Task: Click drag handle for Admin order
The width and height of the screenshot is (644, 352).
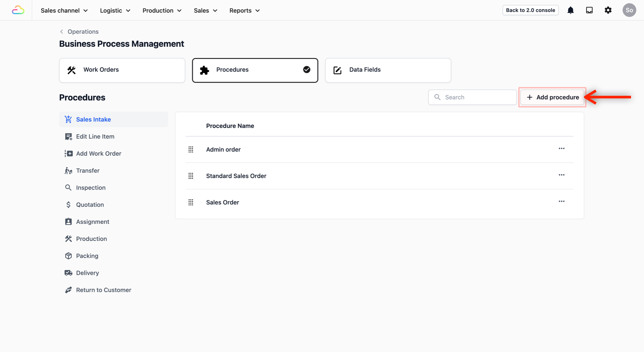Action: click(x=191, y=150)
